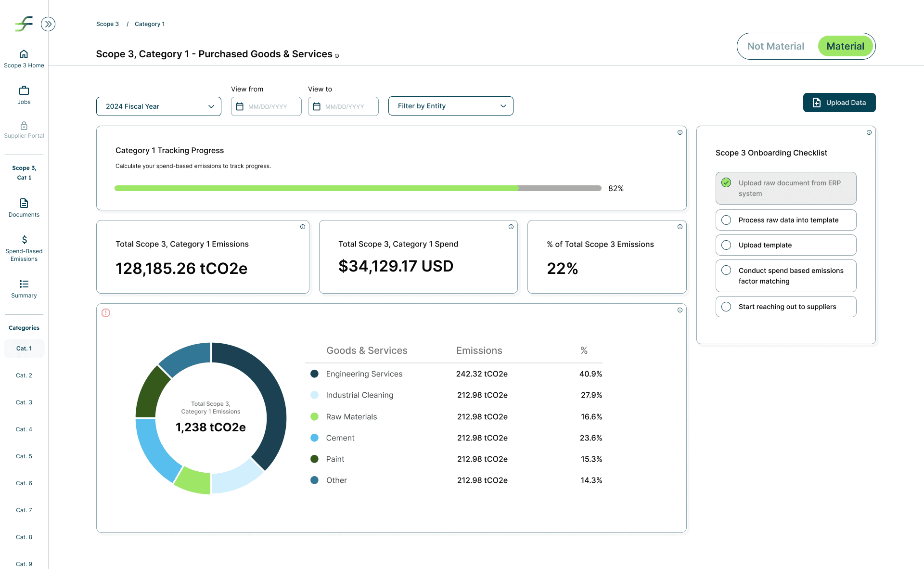Viewport: 924px width, 569px height.
Task: Click info icon on Onboarding Checklist card
Action: pos(869,132)
